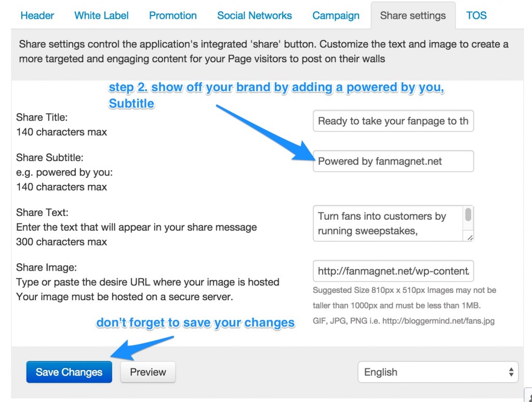Select the Campaign tab

tap(336, 16)
